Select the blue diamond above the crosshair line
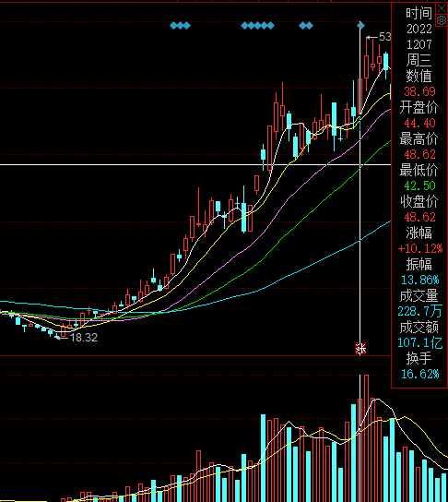This screenshot has width=448, height=502. (360, 25)
